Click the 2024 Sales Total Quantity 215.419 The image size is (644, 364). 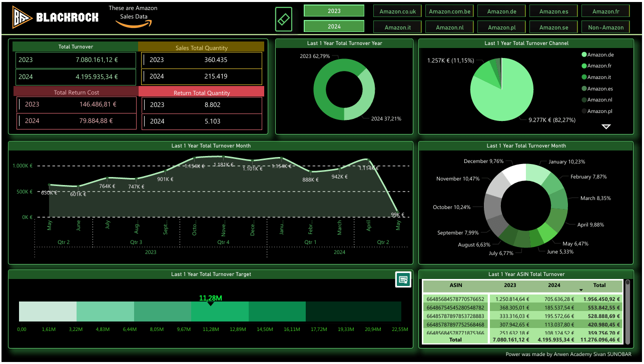216,76
